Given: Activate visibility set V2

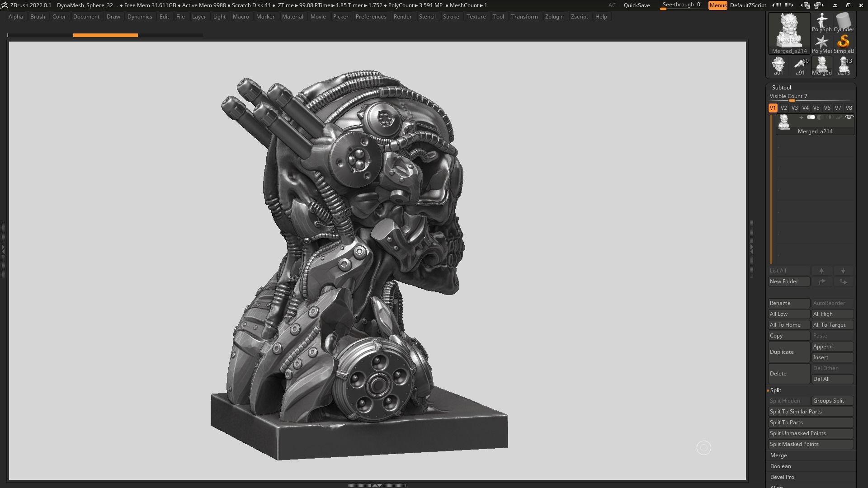Looking at the screenshot, I should coord(783,108).
